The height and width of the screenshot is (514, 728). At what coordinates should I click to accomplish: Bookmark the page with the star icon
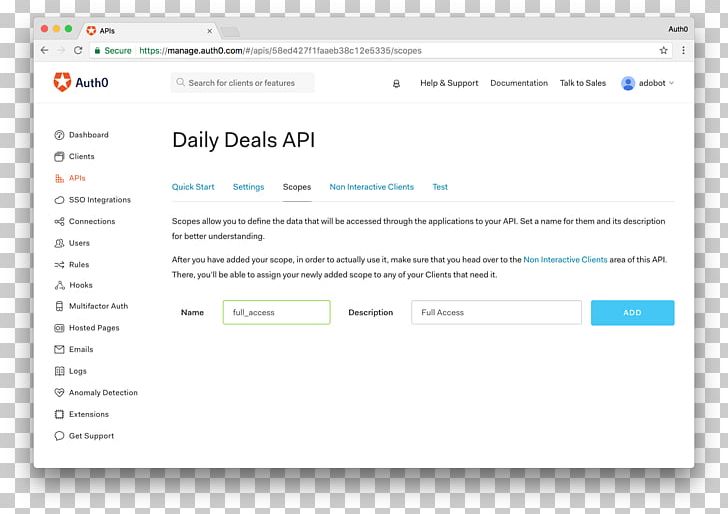[663, 50]
